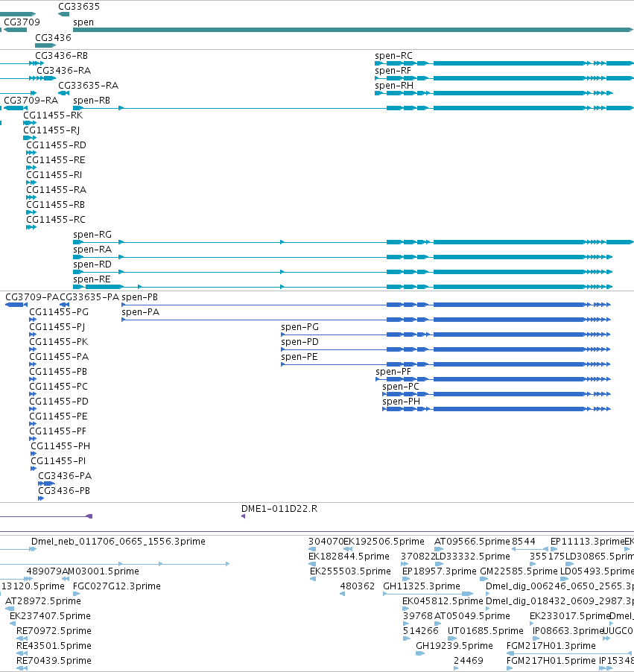
Task: Open transcript CG3436-RA
Action: coord(63,70)
